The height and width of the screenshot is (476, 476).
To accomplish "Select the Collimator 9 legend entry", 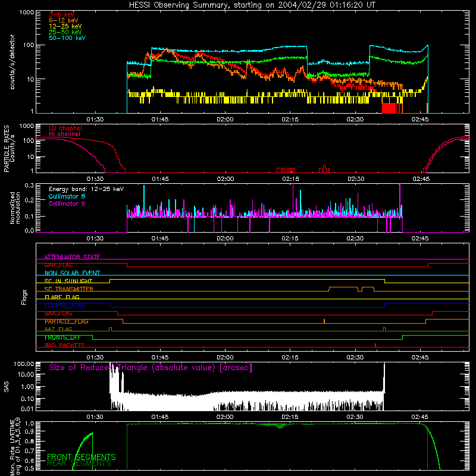I will pos(67,203).
